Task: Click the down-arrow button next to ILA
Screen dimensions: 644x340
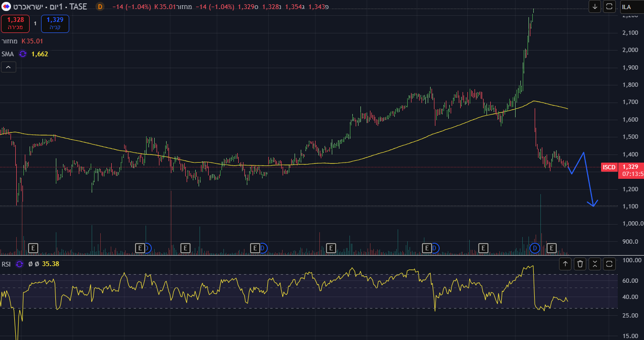Action: [x=595, y=7]
